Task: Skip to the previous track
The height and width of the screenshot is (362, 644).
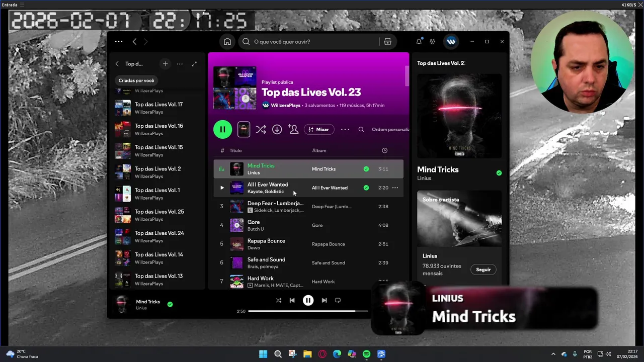Action: [292, 300]
